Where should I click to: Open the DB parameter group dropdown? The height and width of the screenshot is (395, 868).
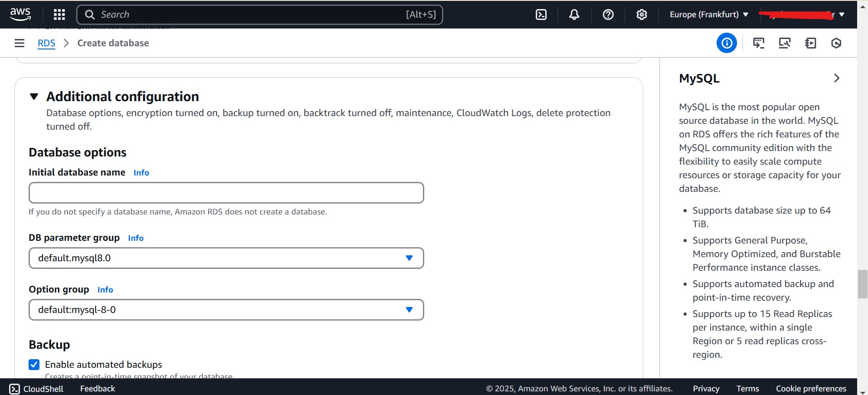click(226, 258)
